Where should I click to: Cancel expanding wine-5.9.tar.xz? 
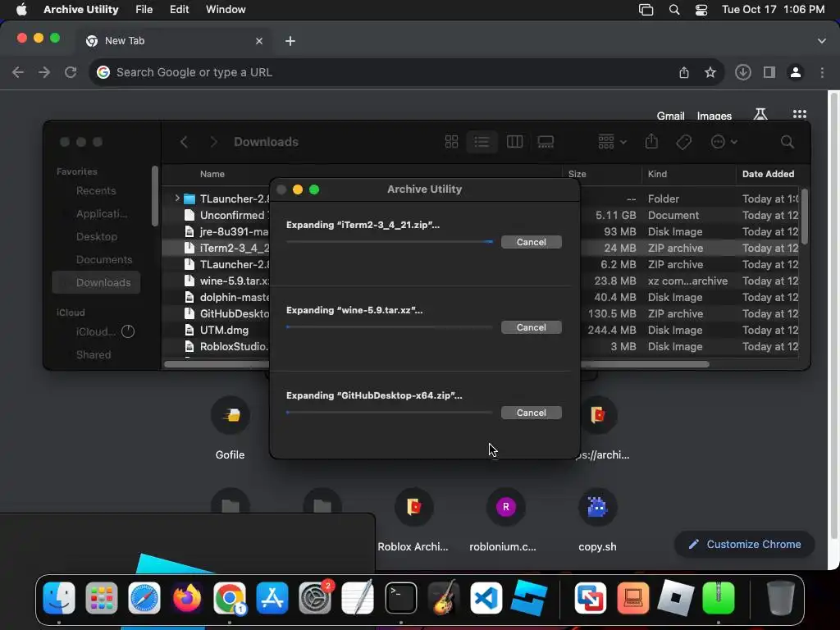(x=531, y=327)
